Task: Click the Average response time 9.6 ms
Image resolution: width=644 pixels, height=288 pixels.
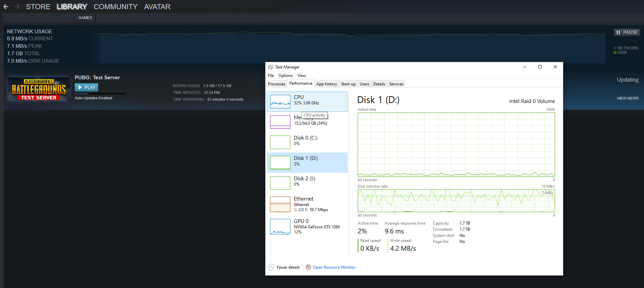Action: (x=394, y=231)
